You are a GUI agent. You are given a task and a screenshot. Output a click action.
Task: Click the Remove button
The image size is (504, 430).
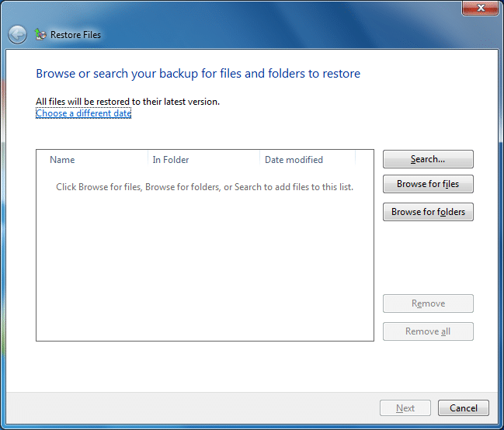428,303
